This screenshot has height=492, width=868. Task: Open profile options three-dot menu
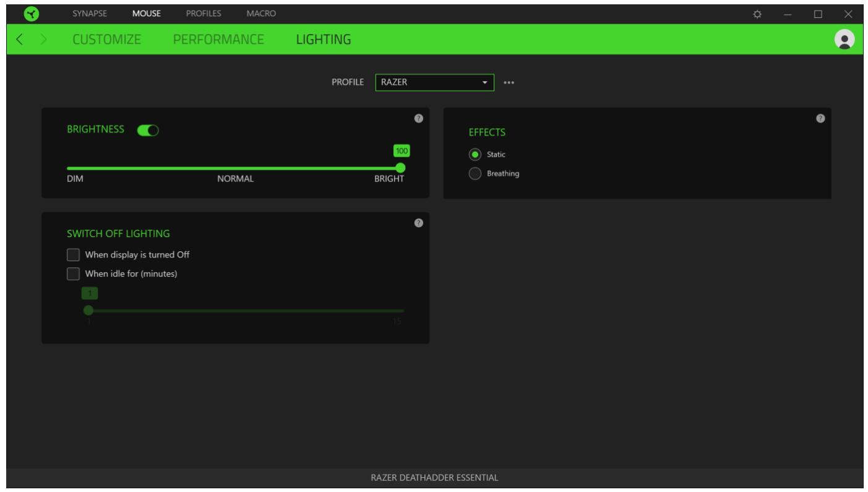509,82
